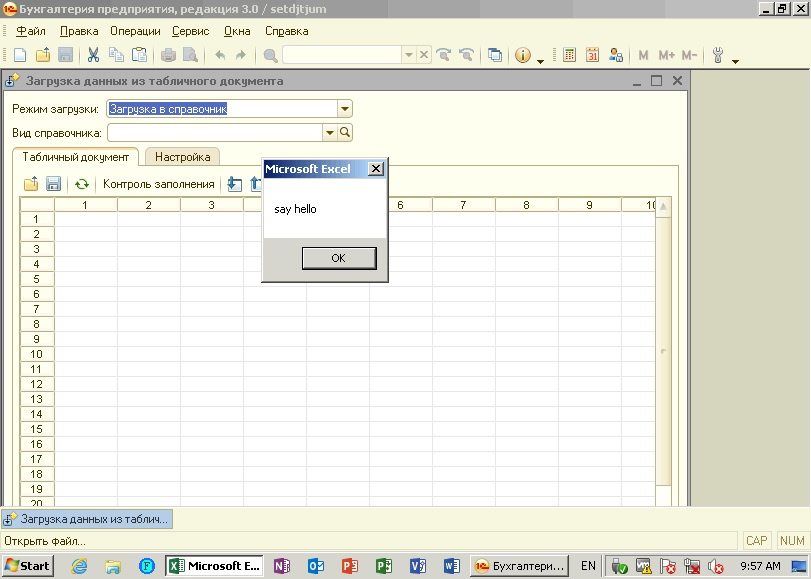811x579 pixels.
Task: Click the calculator icon on the toolbar
Action: [570, 56]
